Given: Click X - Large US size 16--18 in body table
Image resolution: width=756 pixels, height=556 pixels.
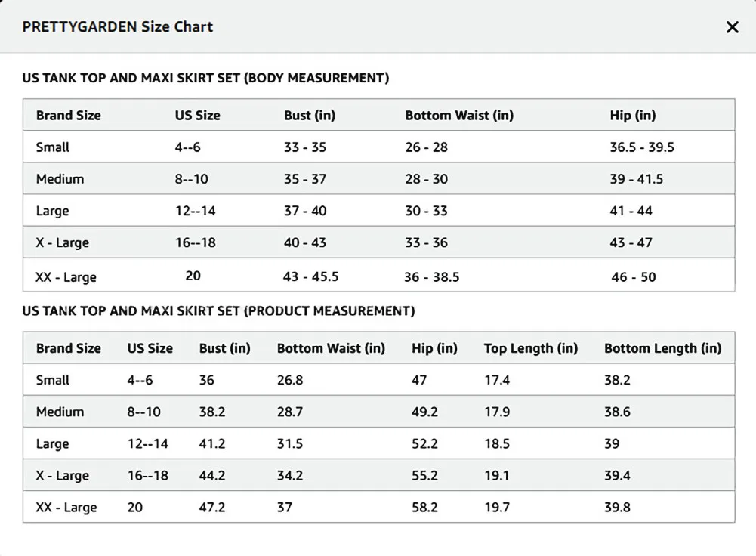Looking at the screenshot, I should pyautogui.click(x=196, y=242).
